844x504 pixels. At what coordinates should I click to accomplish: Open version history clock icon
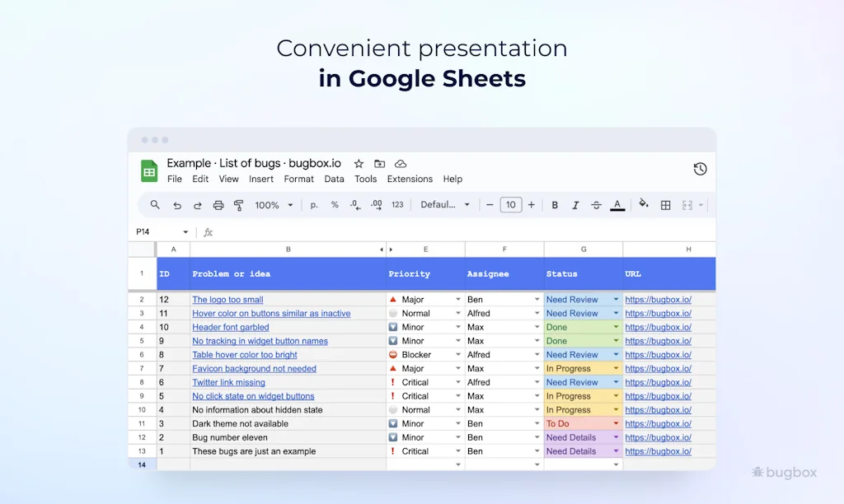700,169
